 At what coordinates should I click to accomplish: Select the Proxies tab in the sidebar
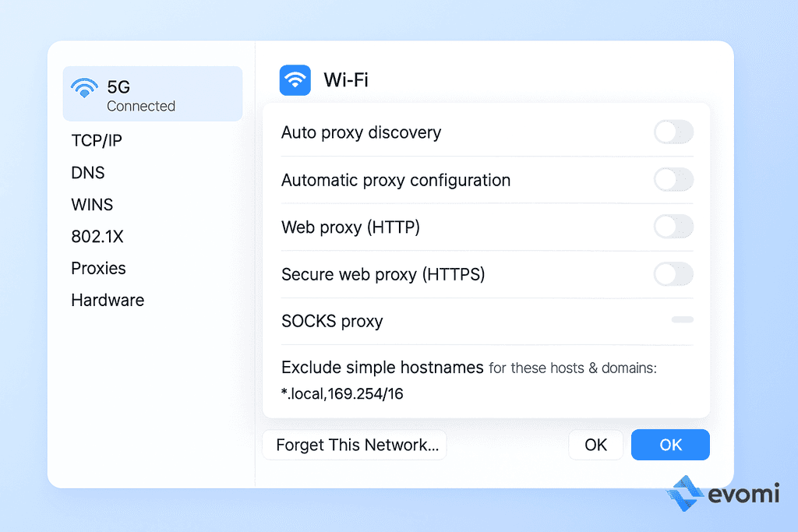coord(98,268)
